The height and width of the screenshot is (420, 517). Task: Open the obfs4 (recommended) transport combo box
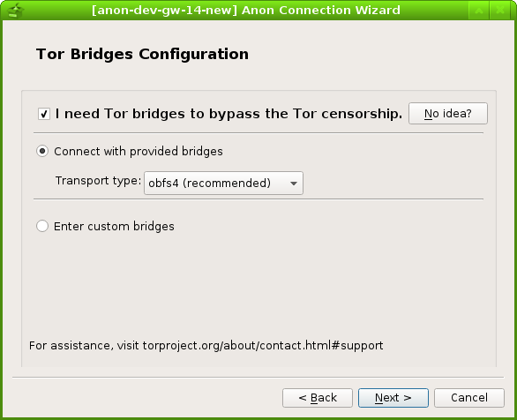pos(223,183)
